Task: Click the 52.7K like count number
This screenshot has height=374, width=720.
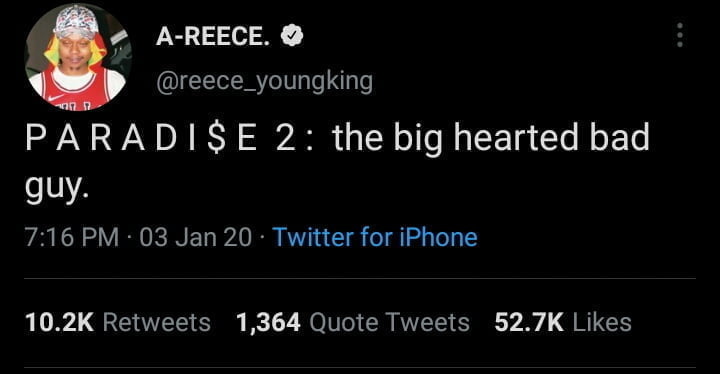Action: [x=529, y=322]
